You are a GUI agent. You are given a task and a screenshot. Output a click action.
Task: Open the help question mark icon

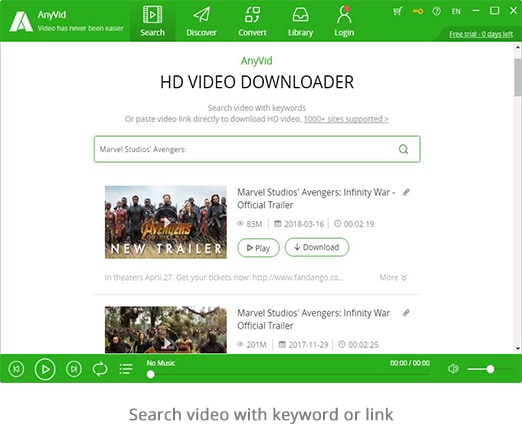436,11
